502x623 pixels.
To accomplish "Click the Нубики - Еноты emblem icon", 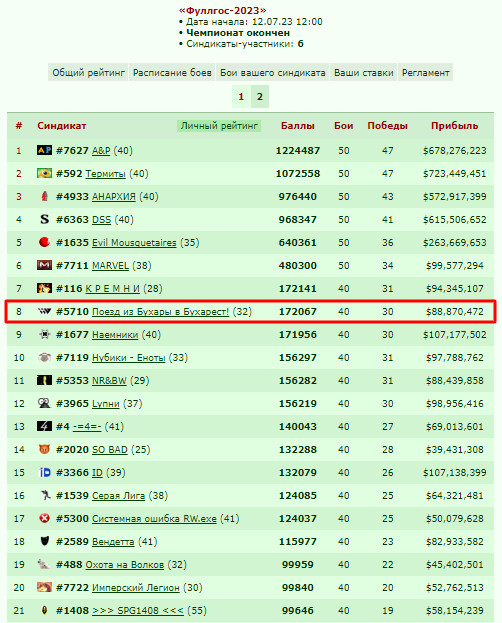I will [44, 358].
